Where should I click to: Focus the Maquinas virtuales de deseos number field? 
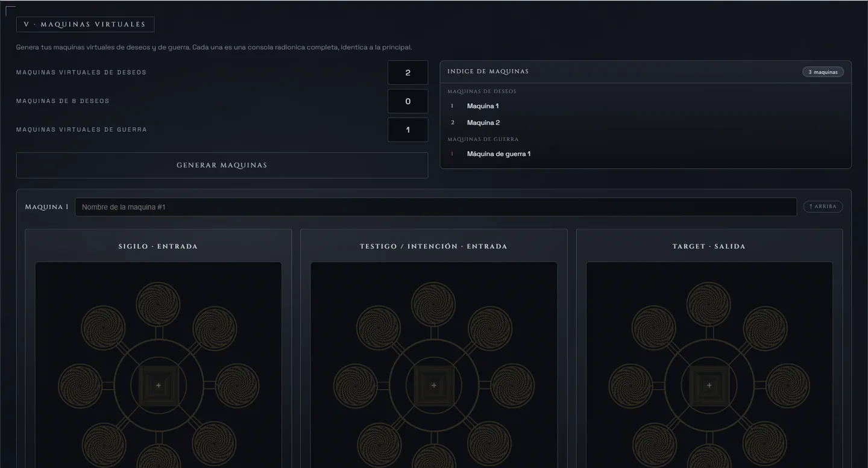tap(407, 72)
